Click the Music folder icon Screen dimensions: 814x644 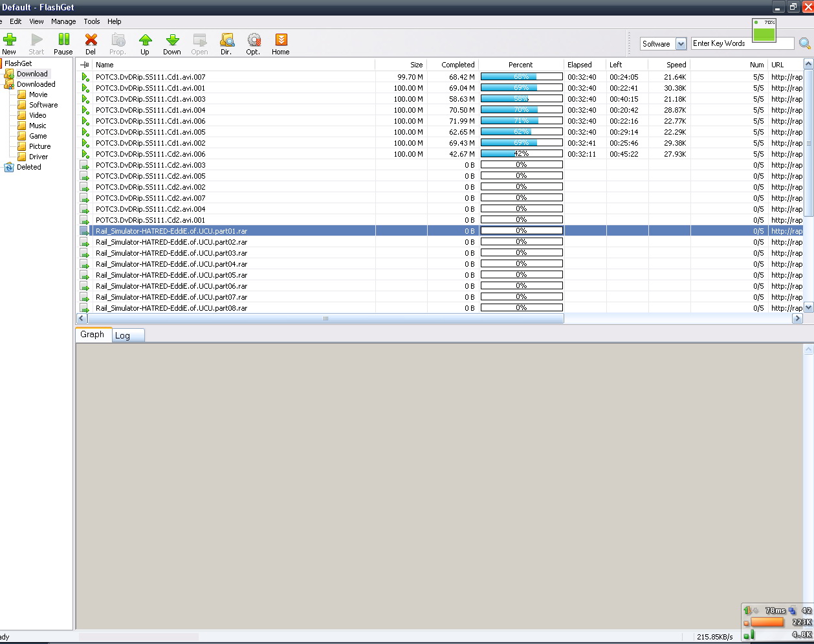[x=22, y=126]
